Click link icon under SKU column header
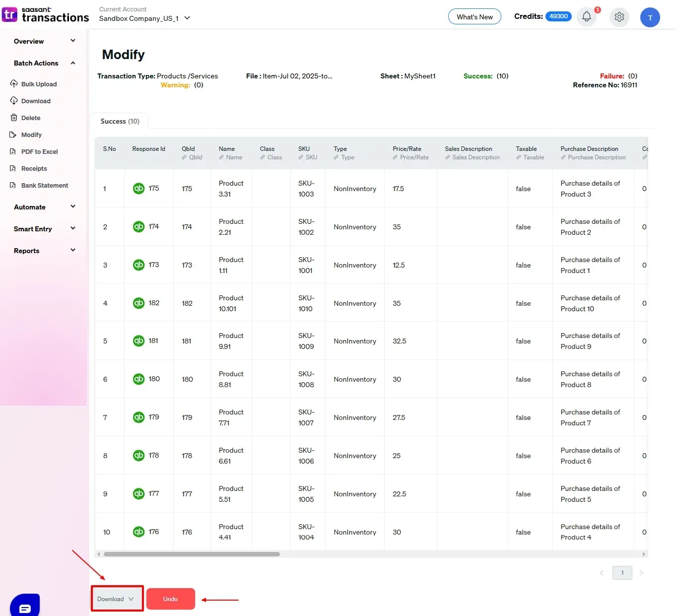 (301, 157)
